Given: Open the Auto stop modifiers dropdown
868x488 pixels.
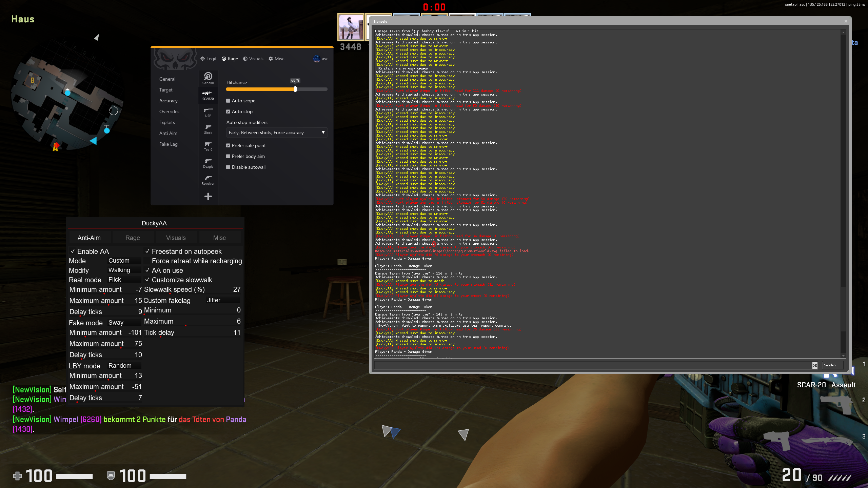Looking at the screenshot, I should coord(277,133).
